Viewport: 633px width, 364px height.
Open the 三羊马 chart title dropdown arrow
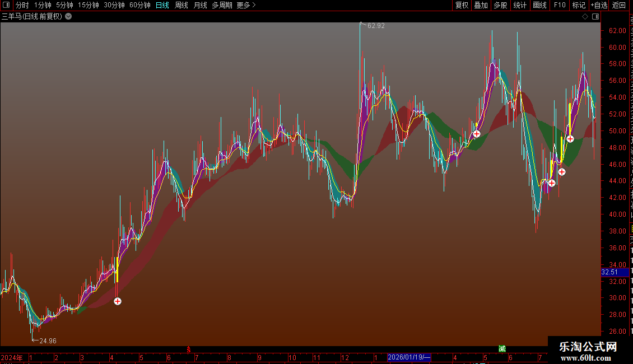coord(69,17)
